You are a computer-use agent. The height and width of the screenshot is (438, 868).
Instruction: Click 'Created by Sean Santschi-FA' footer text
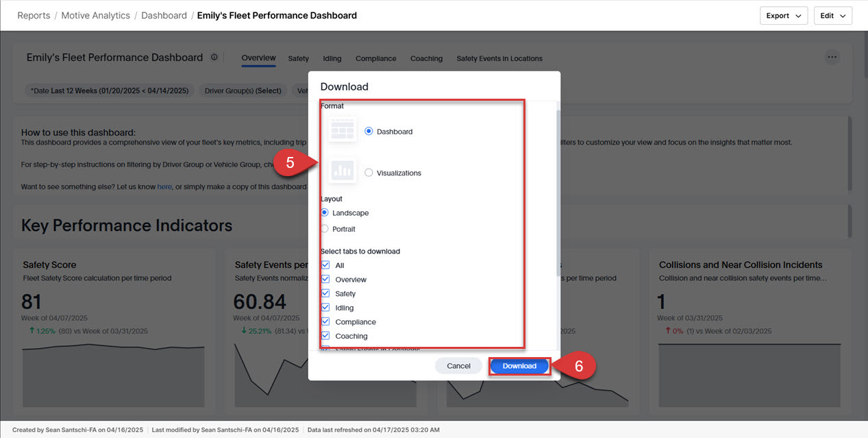click(77, 430)
